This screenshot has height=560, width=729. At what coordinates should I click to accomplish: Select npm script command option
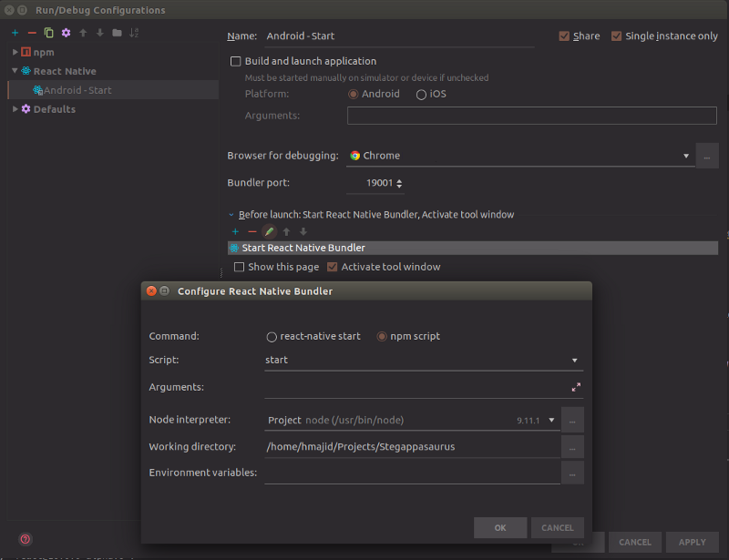tap(382, 337)
